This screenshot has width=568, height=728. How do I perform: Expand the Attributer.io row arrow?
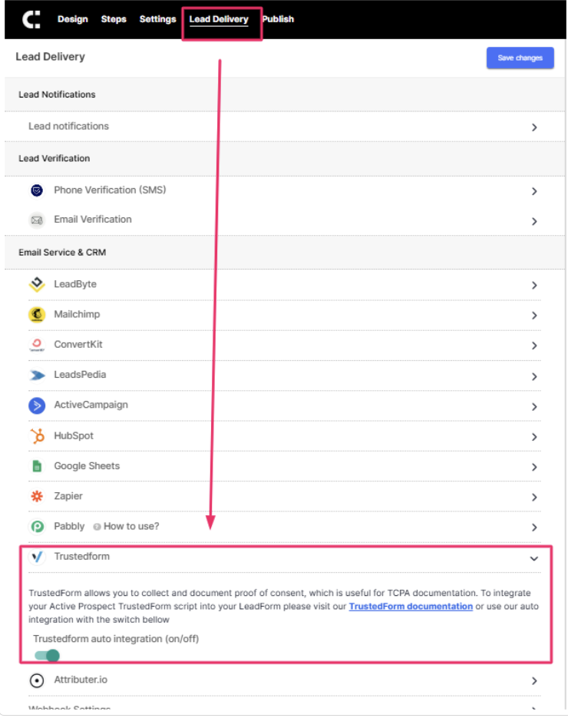534,681
